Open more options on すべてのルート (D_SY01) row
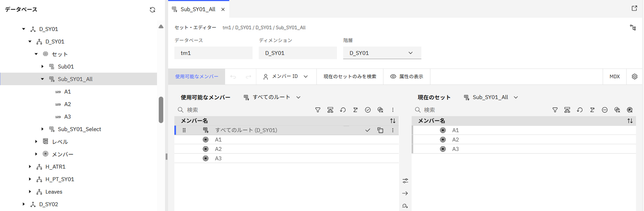This screenshot has width=644, height=211. pos(393,130)
